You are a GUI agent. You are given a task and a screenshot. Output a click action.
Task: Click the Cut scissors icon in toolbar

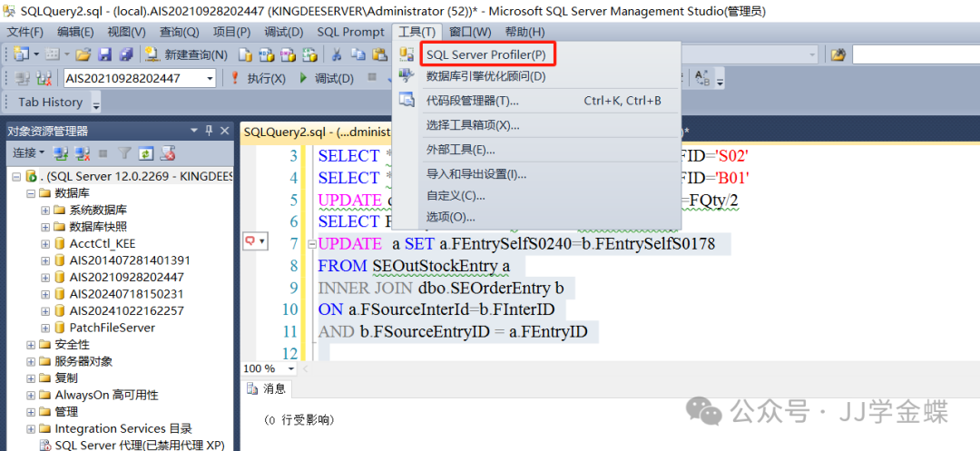337,55
